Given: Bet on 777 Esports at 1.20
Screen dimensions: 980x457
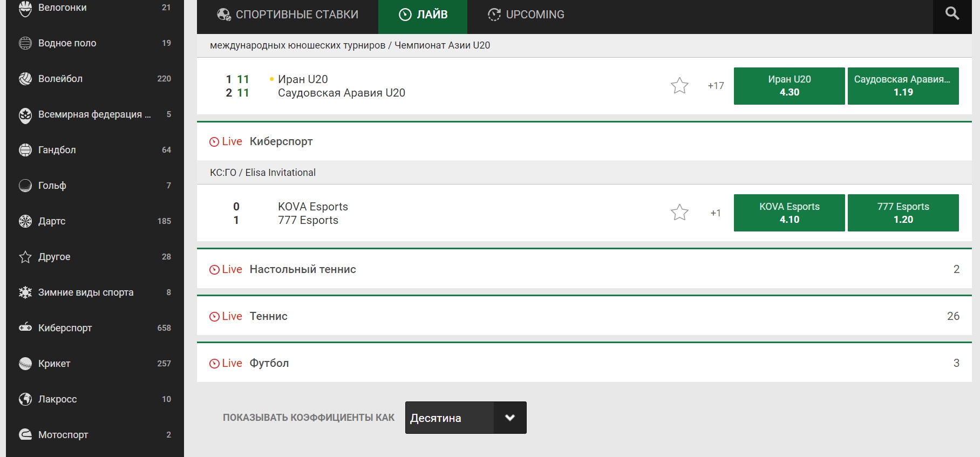Looking at the screenshot, I should [903, 213].
